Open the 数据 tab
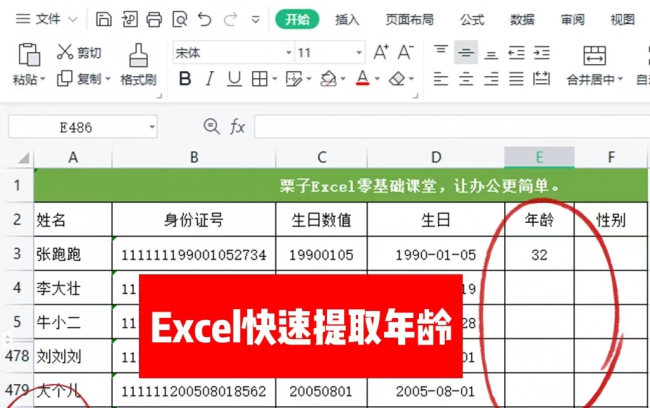The height and width of the screenshot is (408, 650). (x=522, y=19)
